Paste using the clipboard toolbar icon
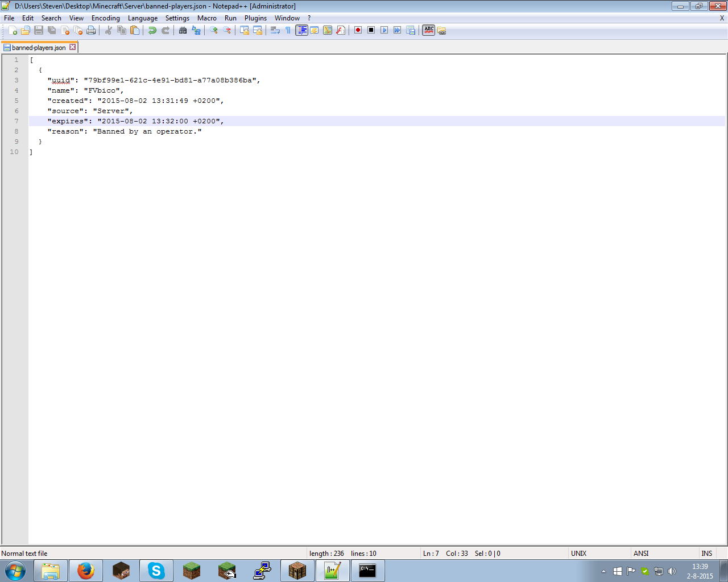 [134, 30]
